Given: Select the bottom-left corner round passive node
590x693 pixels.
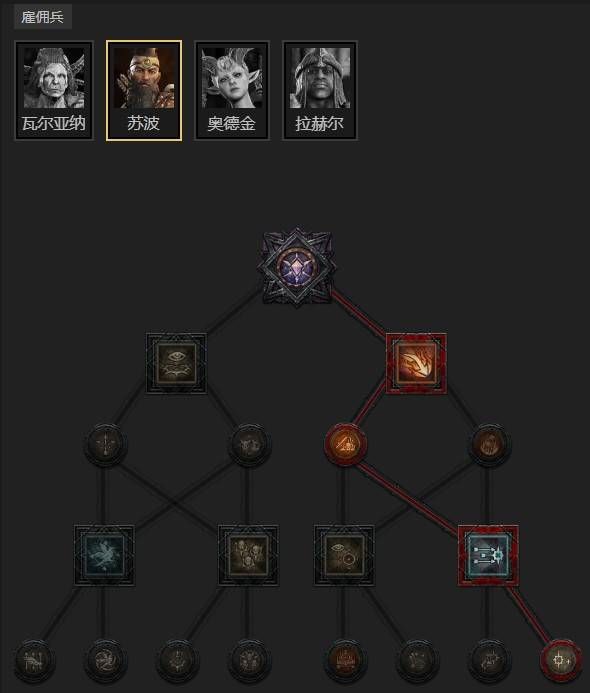Looking at the screenshot, I should point(34,660).
